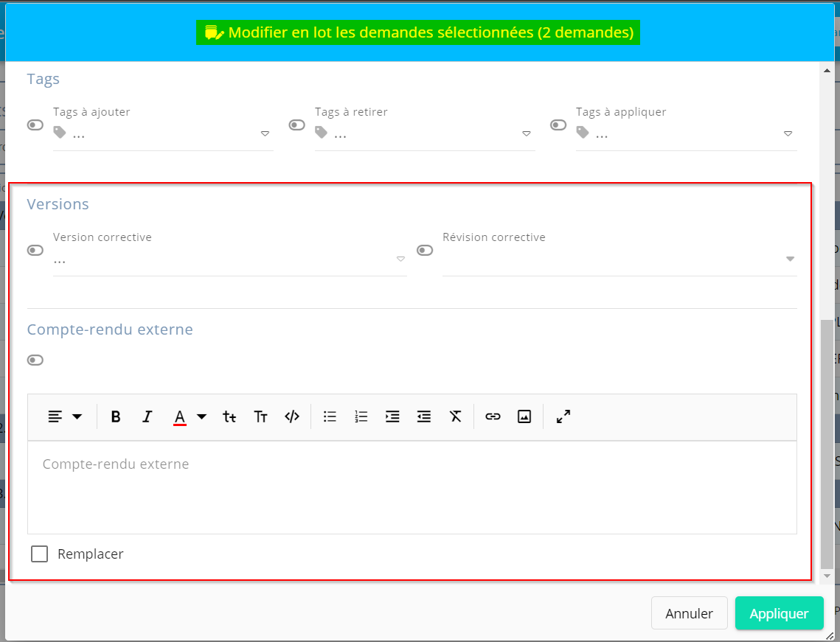
Task: Toggle italic formatting in editor
Action: (147, 416)
